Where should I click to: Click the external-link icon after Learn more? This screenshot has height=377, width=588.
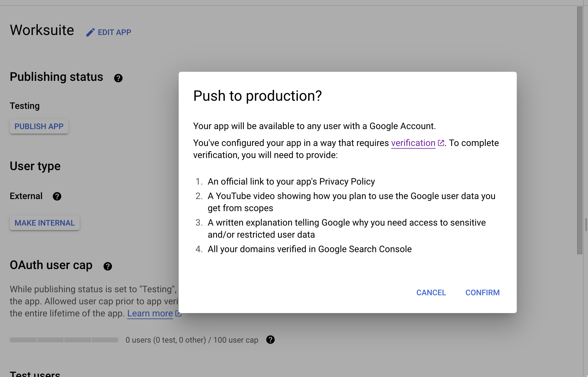point(178,313)
